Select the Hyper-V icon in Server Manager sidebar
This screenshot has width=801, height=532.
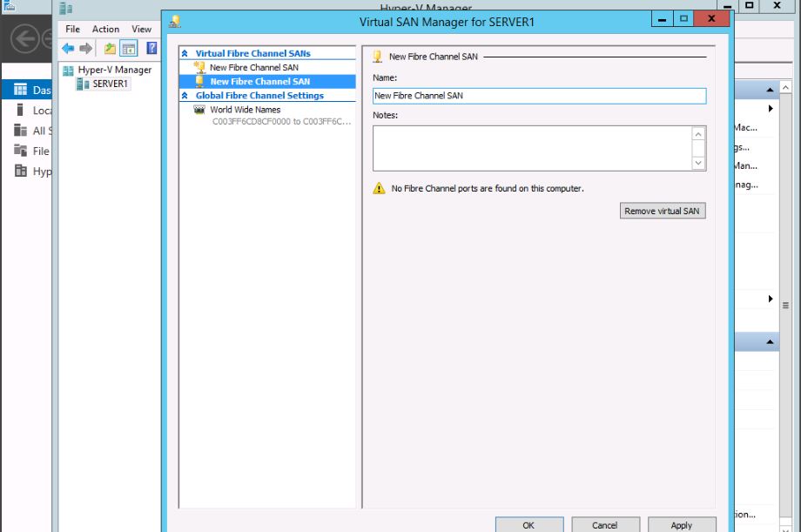click(x=20, y=171)
